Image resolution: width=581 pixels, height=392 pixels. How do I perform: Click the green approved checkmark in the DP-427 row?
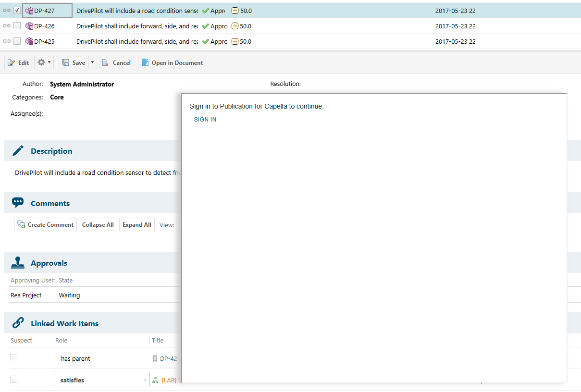205,11
